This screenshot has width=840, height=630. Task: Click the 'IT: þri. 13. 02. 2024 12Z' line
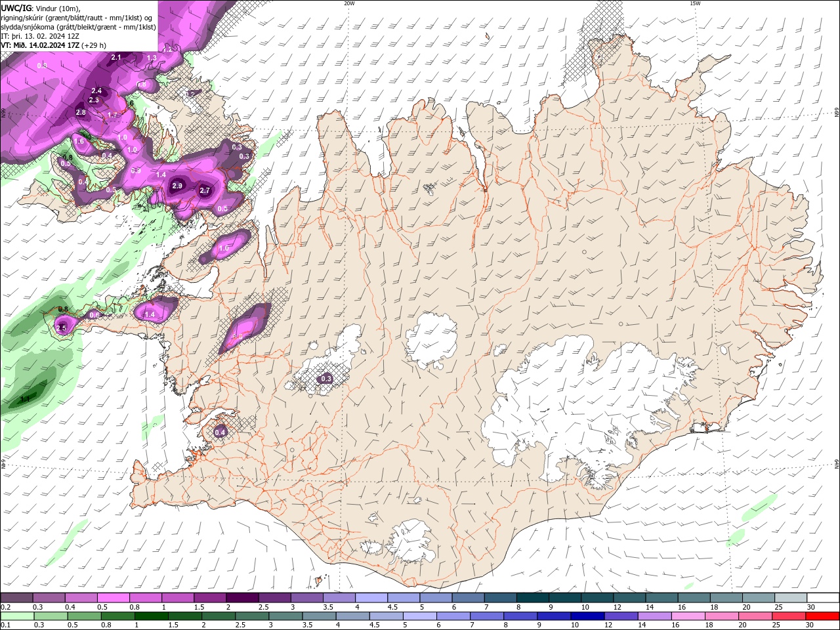40,36
